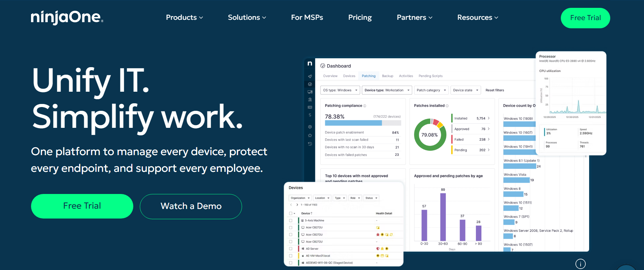This screenshot has width=644, height=270.
Task: Select the gauge dashboard icon in the sidebar
Action: point(310,84)
